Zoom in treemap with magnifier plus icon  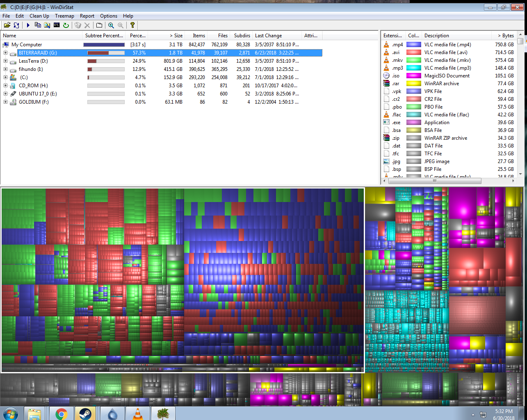111,25
